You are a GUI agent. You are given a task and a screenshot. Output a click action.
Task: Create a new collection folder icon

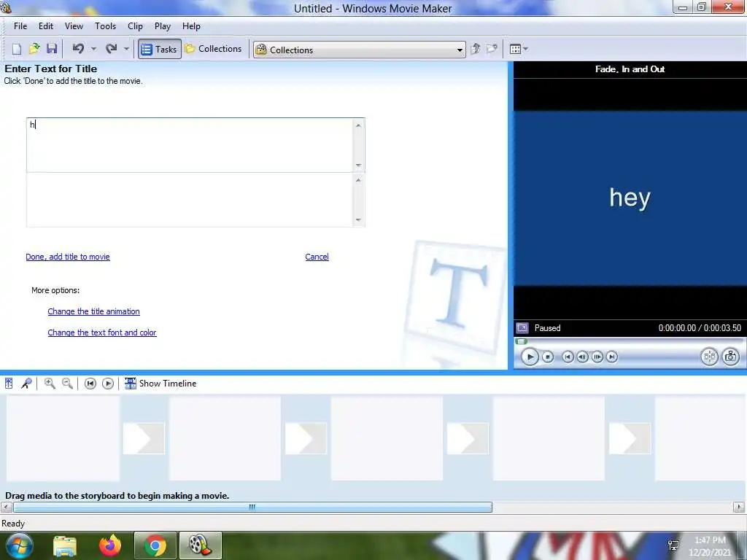pyautogui.click(x=492, y=49)
